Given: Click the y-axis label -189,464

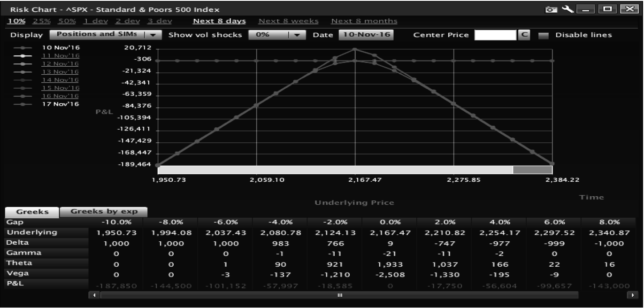Looking at the screenshot, I should pos(134,164).
